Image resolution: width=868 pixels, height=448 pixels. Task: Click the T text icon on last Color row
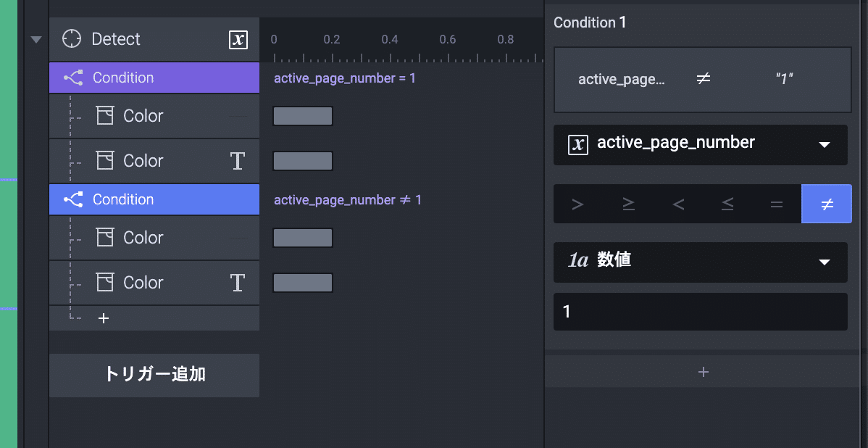coord(238,283)
